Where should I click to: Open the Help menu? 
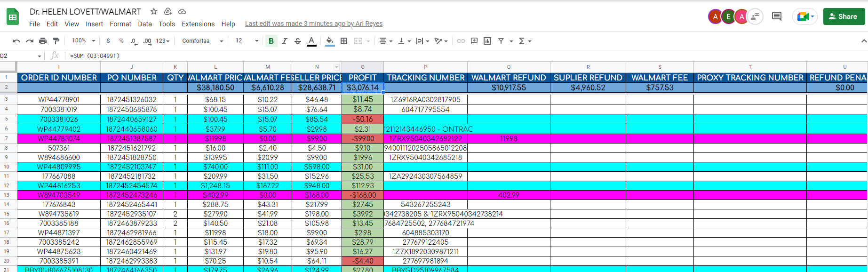tap(228, 24)
